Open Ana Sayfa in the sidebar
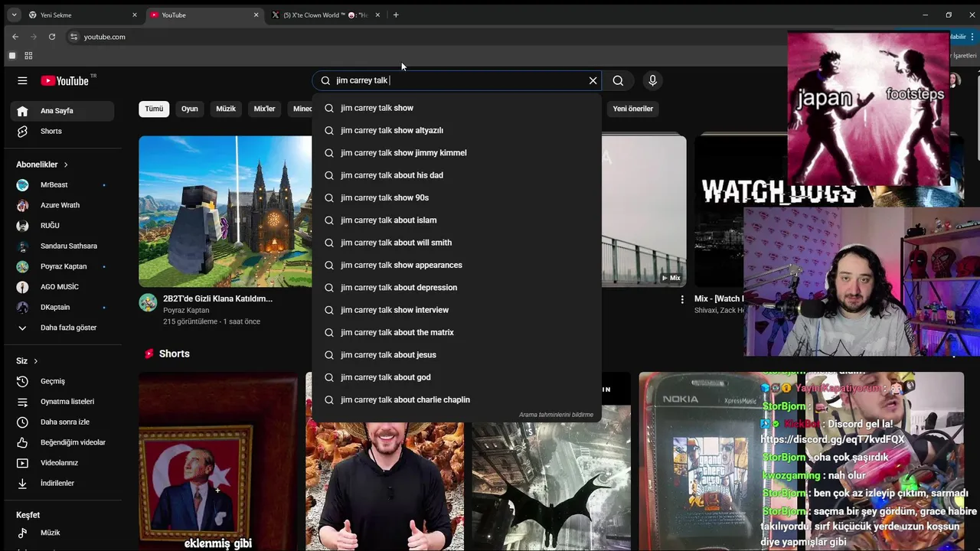The image size is (980, 551). 62,111
